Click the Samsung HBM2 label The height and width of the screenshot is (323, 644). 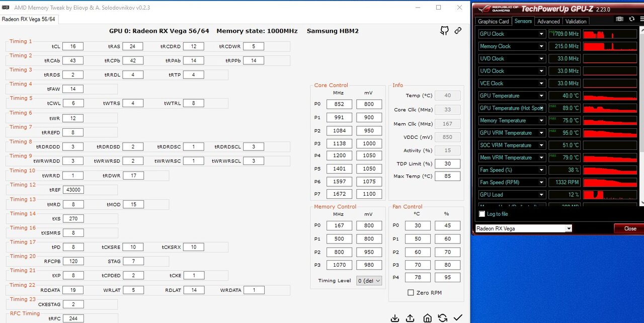click(x=332, y=31)
